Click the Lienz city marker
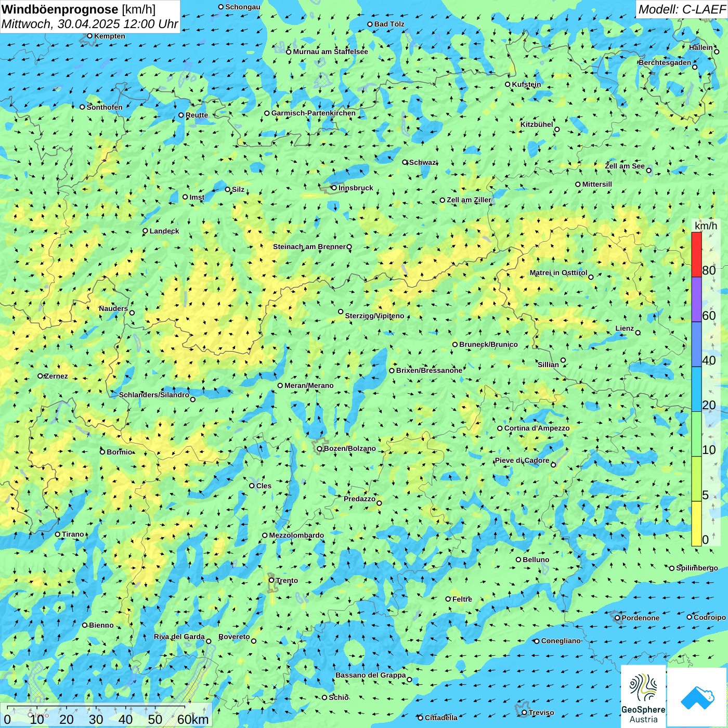This screenshot has height=728, width=728. pos(638,333)
